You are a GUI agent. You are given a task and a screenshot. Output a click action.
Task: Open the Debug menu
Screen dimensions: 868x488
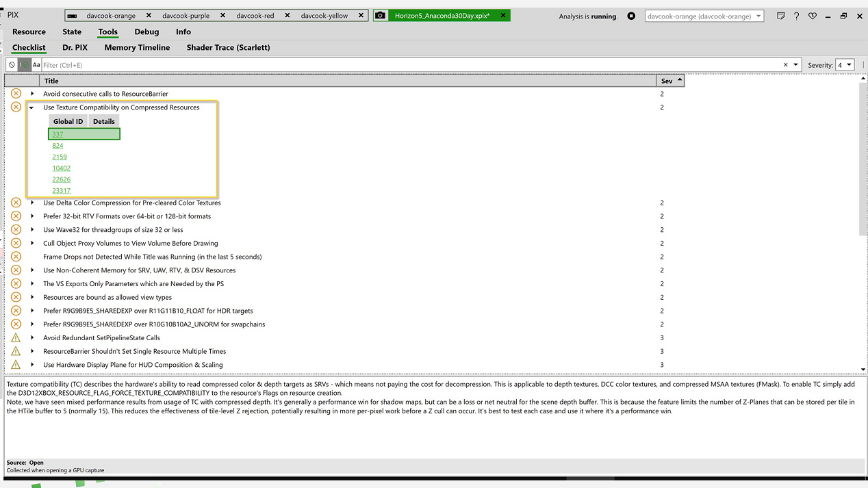[146, 31]
